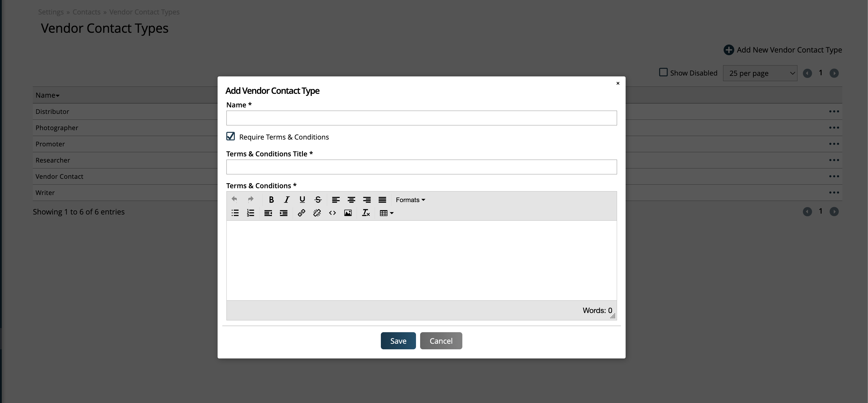Enable the Show Disabled checkbox

pos(663,72)
